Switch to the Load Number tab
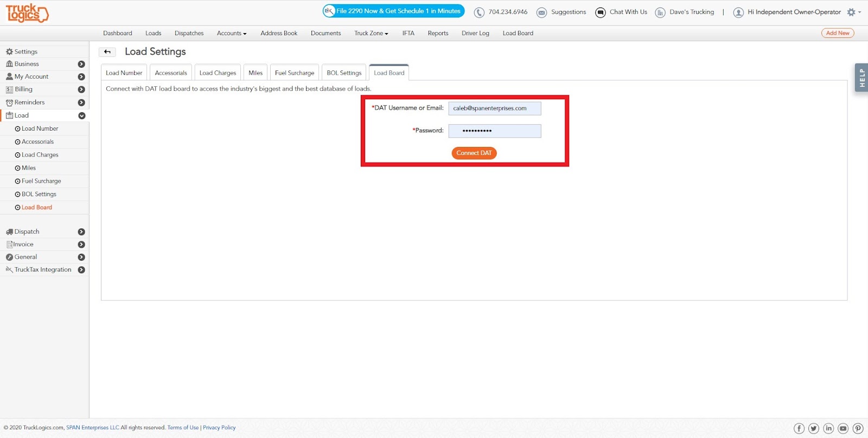The width and height of the screenshot is (868, 438). click(124, 73)
